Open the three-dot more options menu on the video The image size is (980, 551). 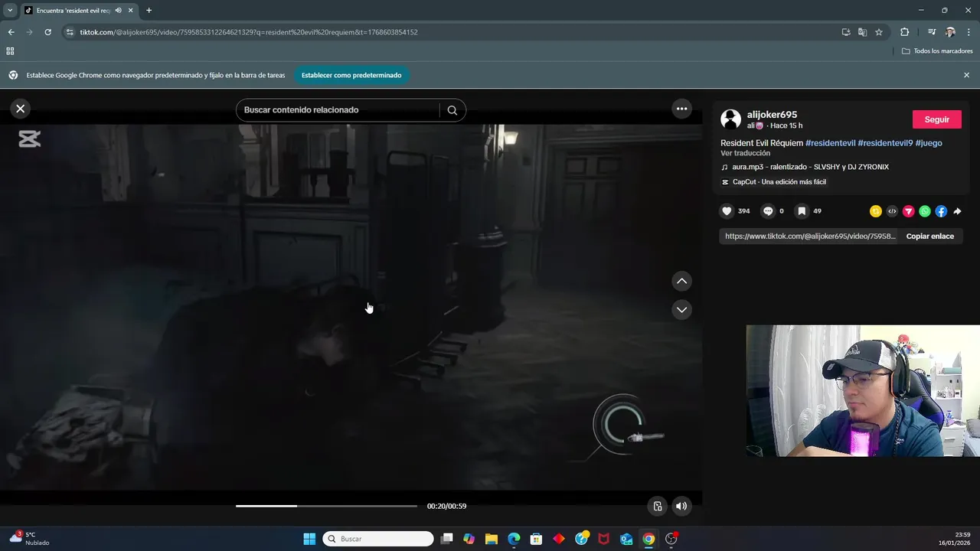click(x=681, y=109)
